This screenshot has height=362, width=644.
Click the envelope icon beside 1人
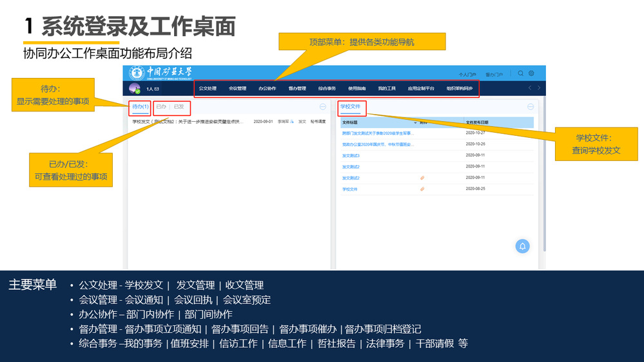click(156, 89)
